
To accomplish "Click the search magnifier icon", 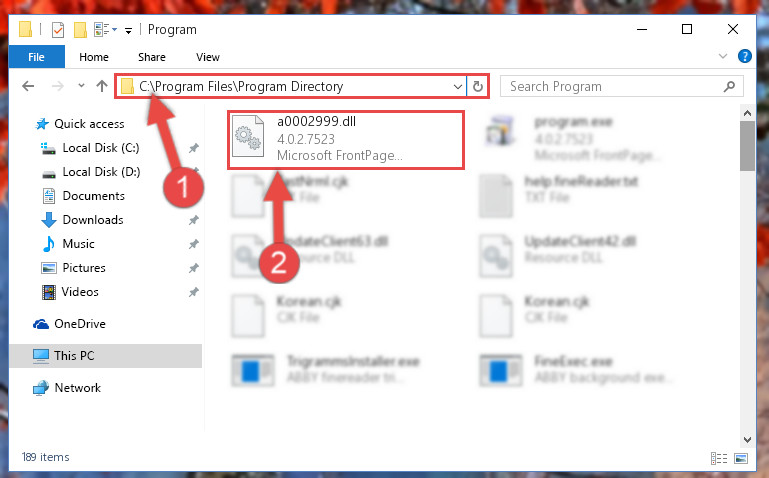I will tap(729, 87).
